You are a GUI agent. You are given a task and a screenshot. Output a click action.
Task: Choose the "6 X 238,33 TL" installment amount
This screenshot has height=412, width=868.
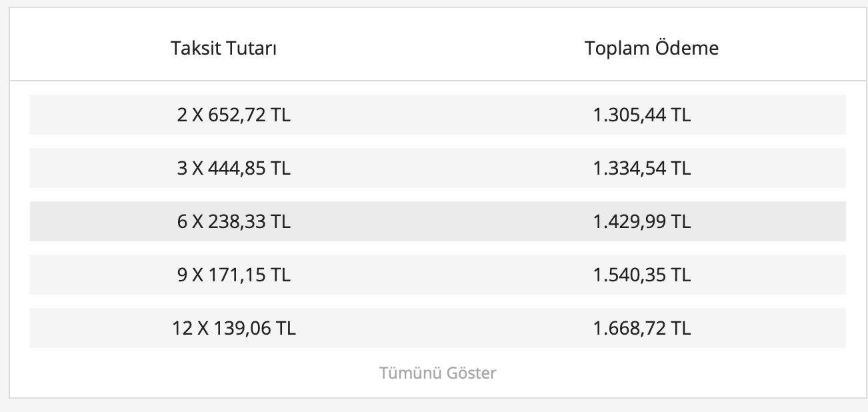(x=234, y=221)
